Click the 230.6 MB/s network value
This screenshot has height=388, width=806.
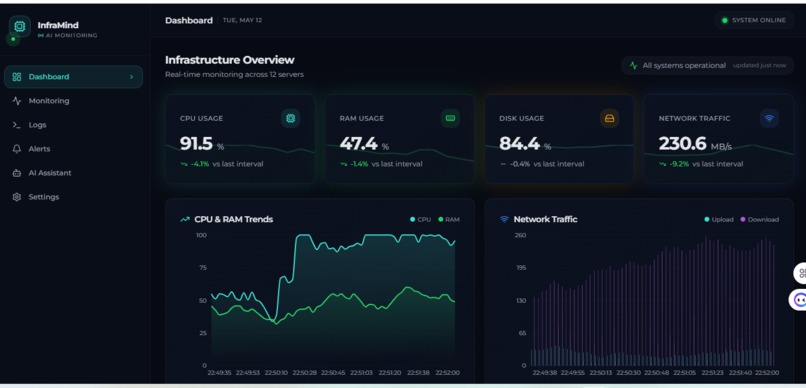695,144
